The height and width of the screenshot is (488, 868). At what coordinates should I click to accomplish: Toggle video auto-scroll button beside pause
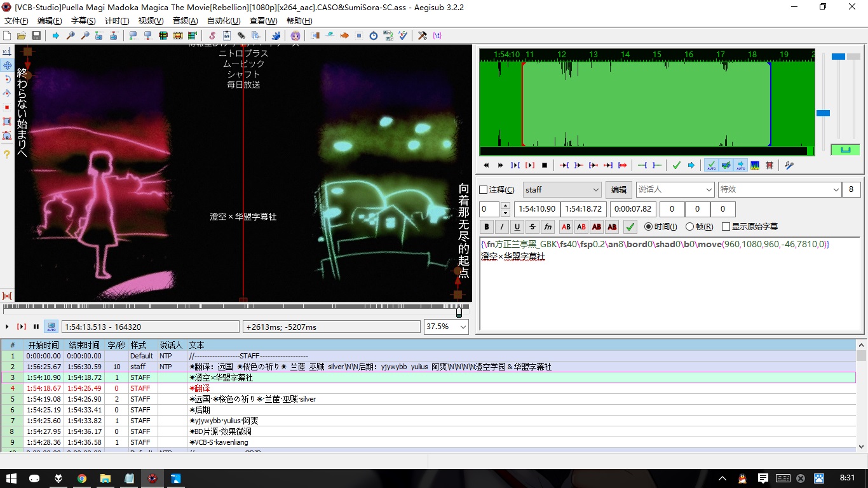50,327
